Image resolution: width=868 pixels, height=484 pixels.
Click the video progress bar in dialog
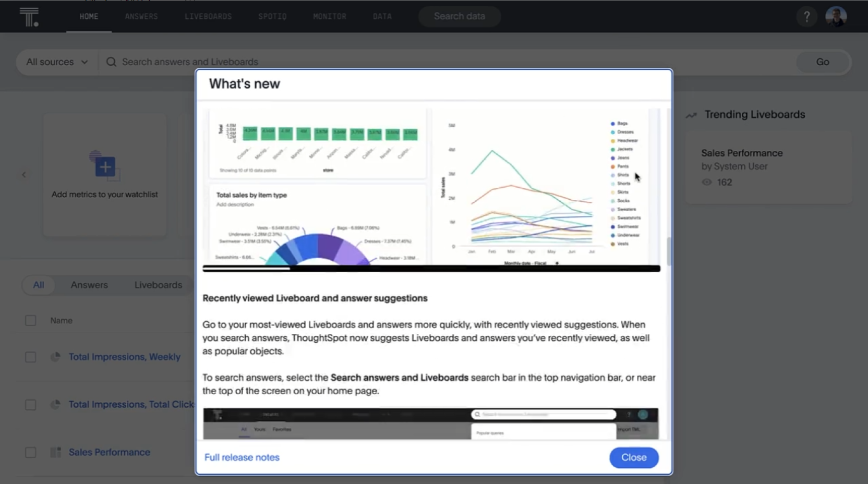click(x=431, y=269)
